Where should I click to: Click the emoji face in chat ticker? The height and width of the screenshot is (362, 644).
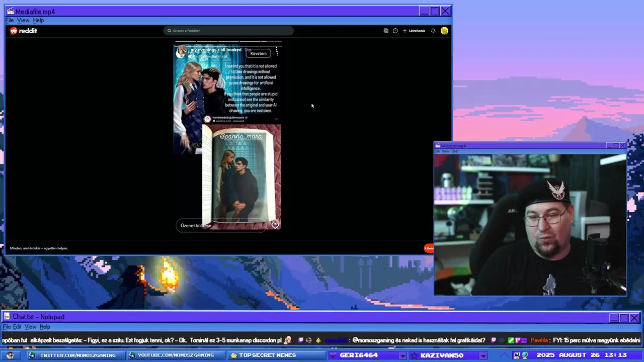pyautogui.click(x=287, y=340)
